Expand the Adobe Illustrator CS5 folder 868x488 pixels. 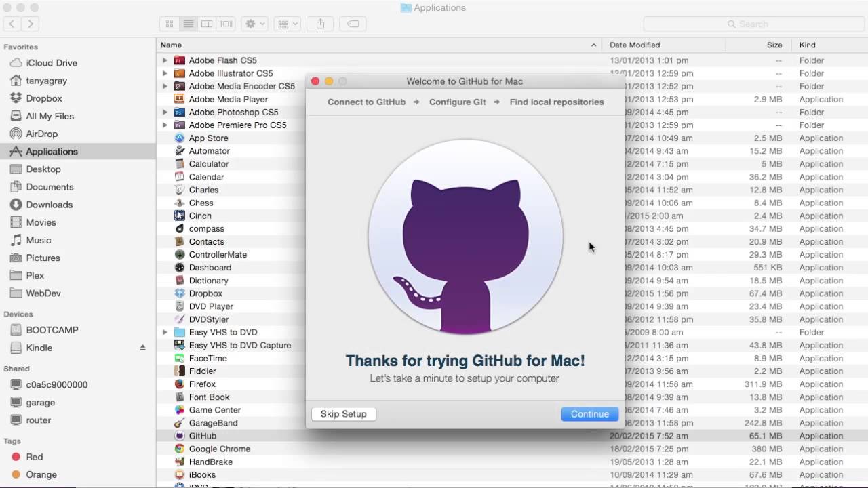[x=165, y=73]
